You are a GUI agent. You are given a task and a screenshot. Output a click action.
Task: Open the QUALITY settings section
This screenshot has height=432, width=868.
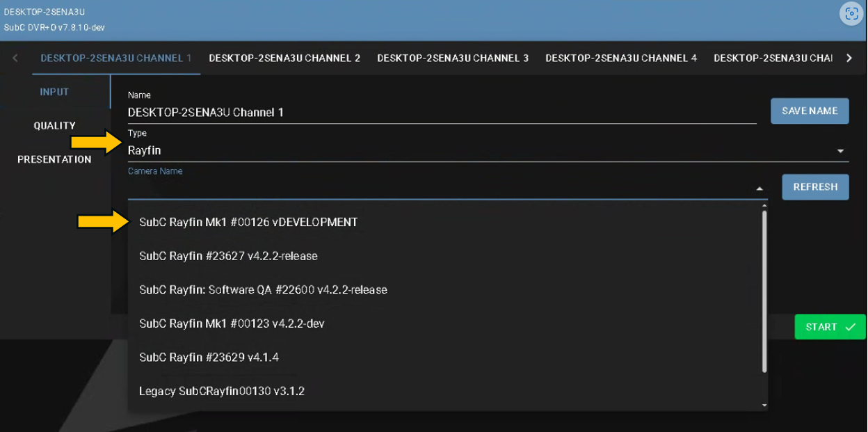[54, 126]
